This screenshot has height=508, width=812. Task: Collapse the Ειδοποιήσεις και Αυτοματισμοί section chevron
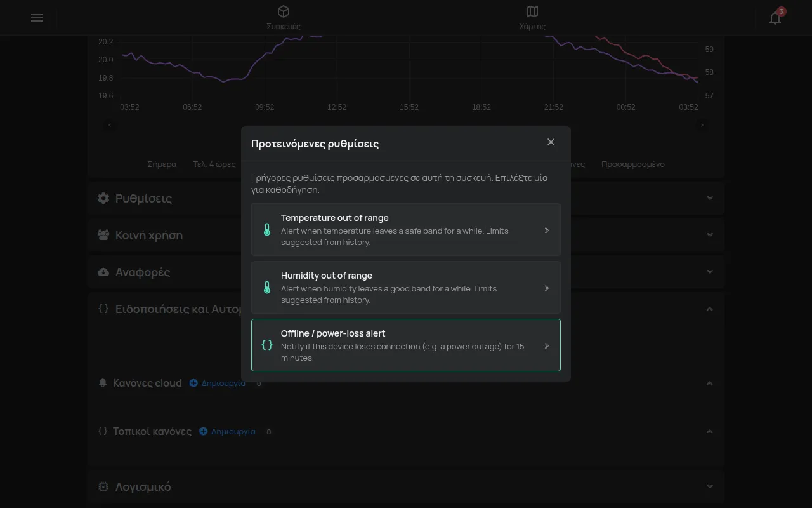click(710, 309)
